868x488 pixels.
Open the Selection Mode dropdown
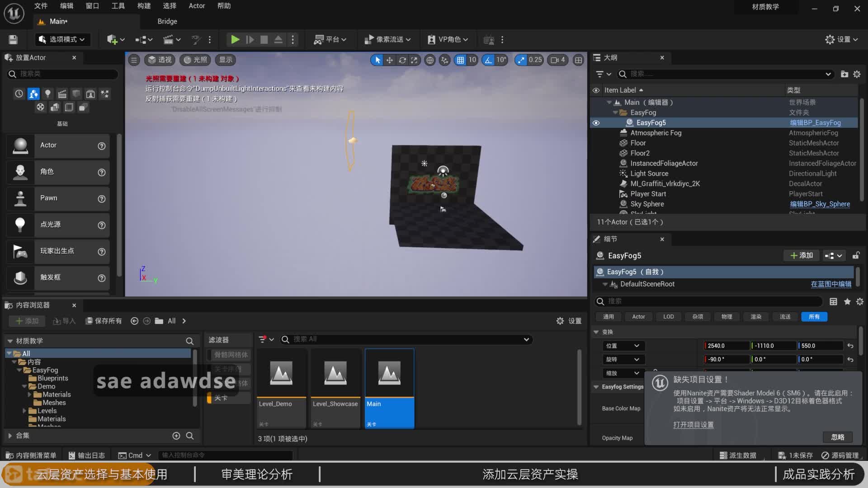[62, 40]
